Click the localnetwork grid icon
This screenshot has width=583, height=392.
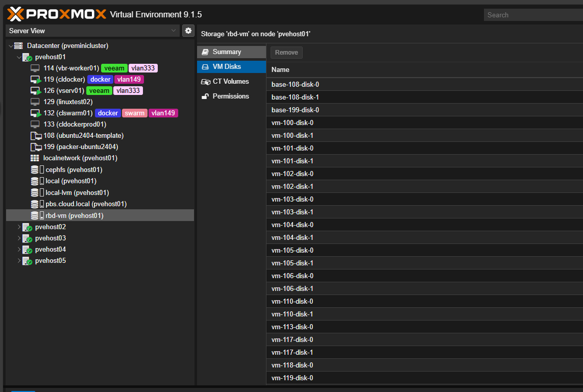click(x=35, y=158)
